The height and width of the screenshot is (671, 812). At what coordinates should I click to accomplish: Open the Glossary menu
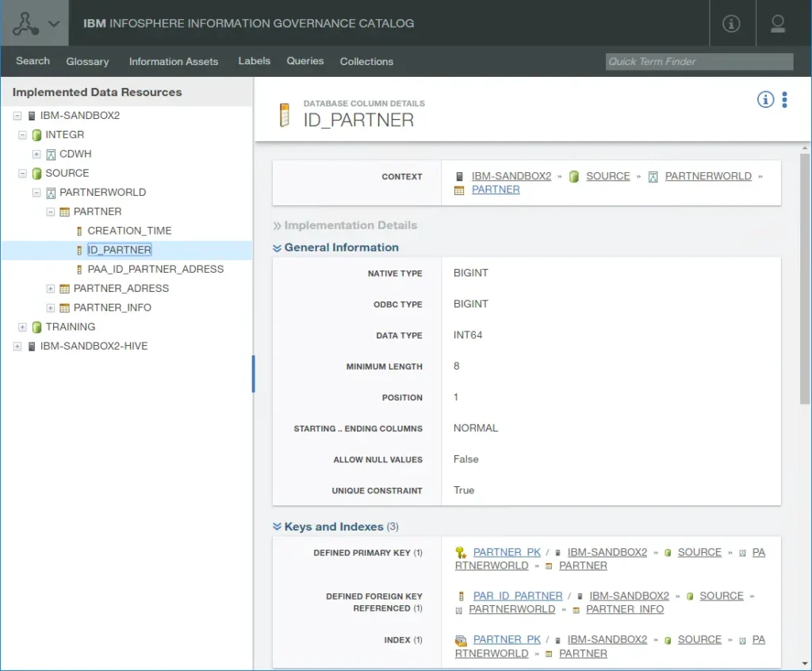(87, 61)
